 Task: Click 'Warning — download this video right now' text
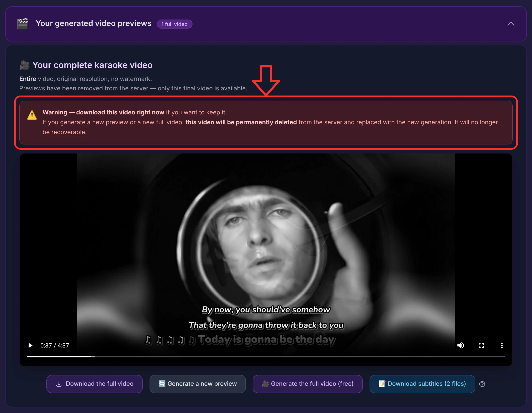pyautogui.click(x=103, y=112)
